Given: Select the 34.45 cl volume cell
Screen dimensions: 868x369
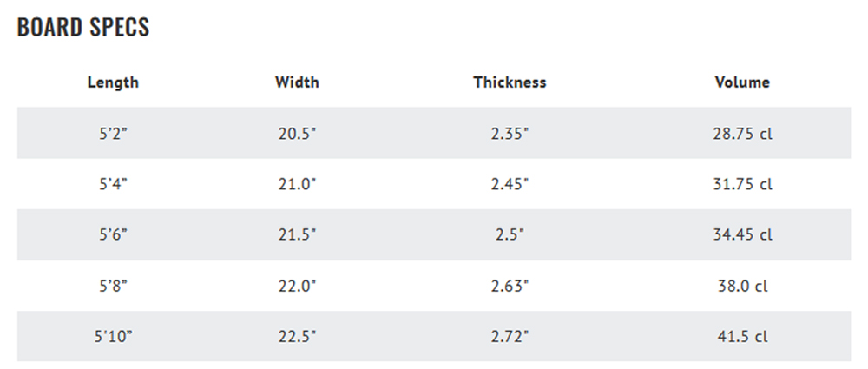Looking at the screenshot, I should [742, 235].
